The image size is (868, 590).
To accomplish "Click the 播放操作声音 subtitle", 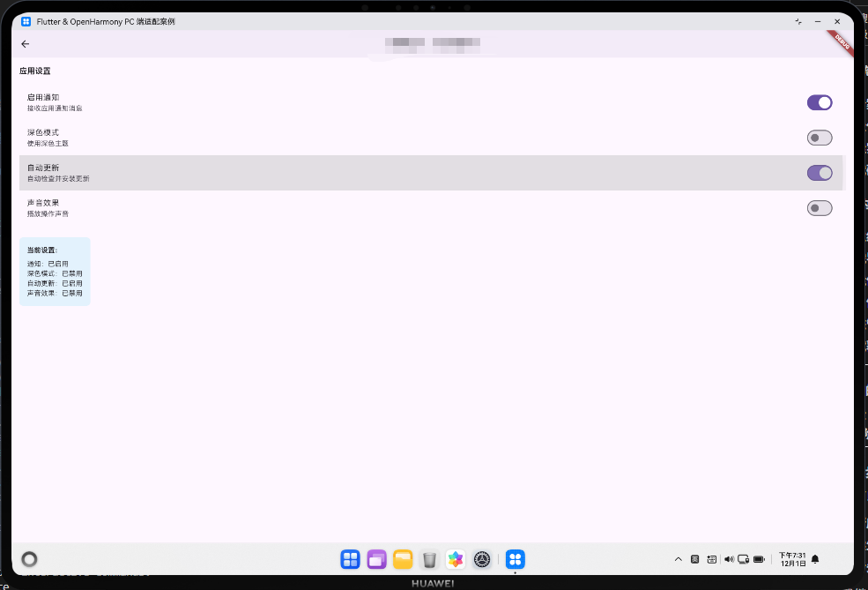I will pos(48,213).
